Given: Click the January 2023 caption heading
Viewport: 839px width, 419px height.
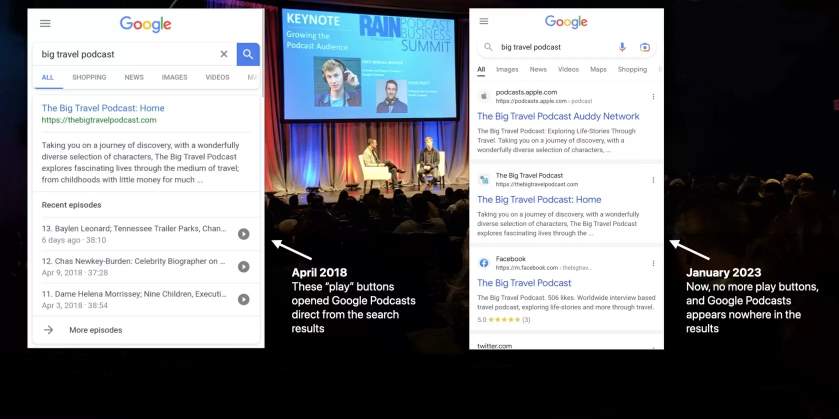Looking at the screenshot, I should click(x=723, y=272).
